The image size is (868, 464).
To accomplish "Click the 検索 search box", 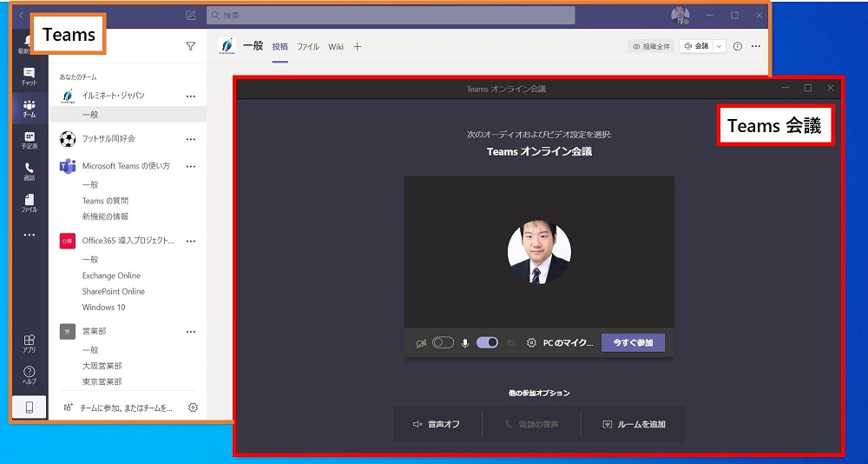I will click(391, 16).
